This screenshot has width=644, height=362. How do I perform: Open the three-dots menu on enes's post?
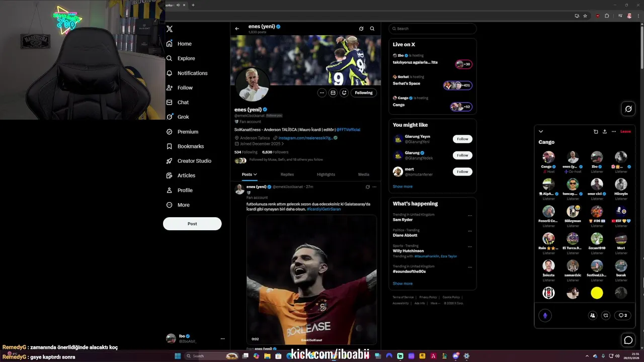[x=374, y=187]
